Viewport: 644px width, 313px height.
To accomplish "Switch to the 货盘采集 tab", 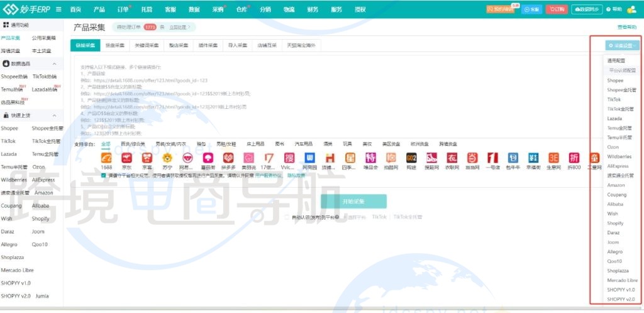I will [115, 45].
